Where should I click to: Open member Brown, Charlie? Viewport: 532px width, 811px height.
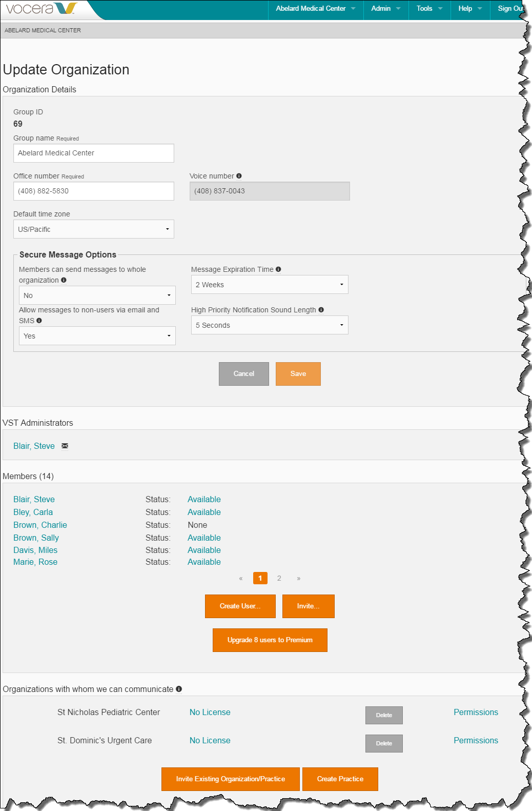point(40,525)
